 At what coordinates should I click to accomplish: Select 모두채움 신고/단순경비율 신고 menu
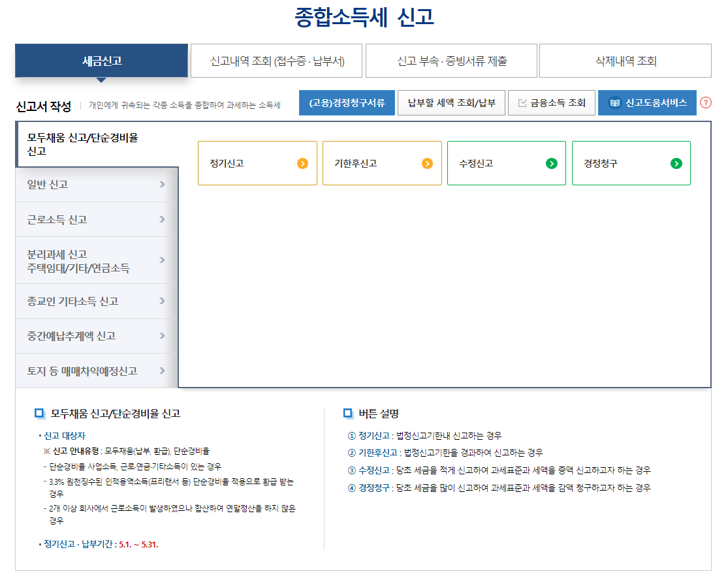pos(97,144)
